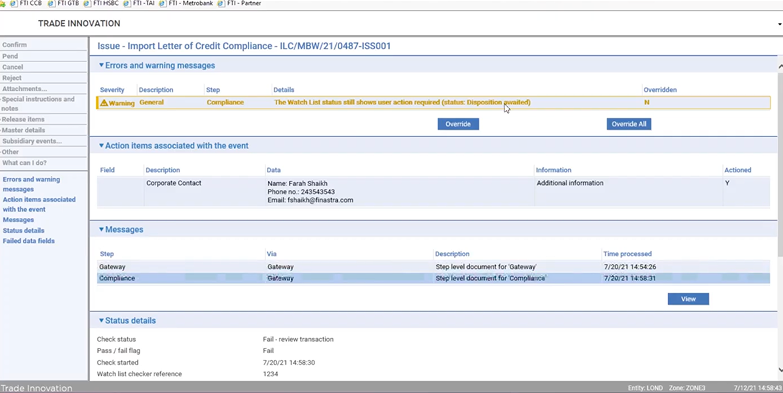Click the Fail - review transaction value
Screen dimensions: 783x393
click(x=298, y=339)
